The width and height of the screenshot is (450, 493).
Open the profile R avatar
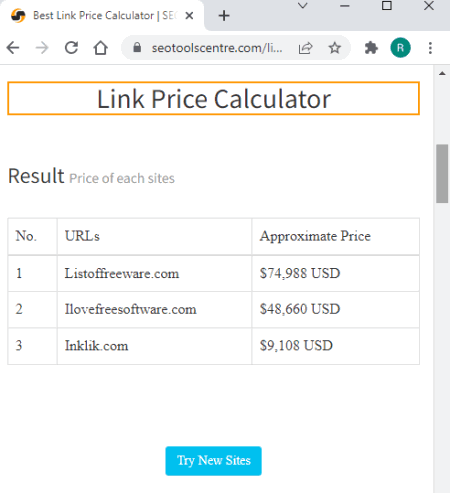click(400, 48)
